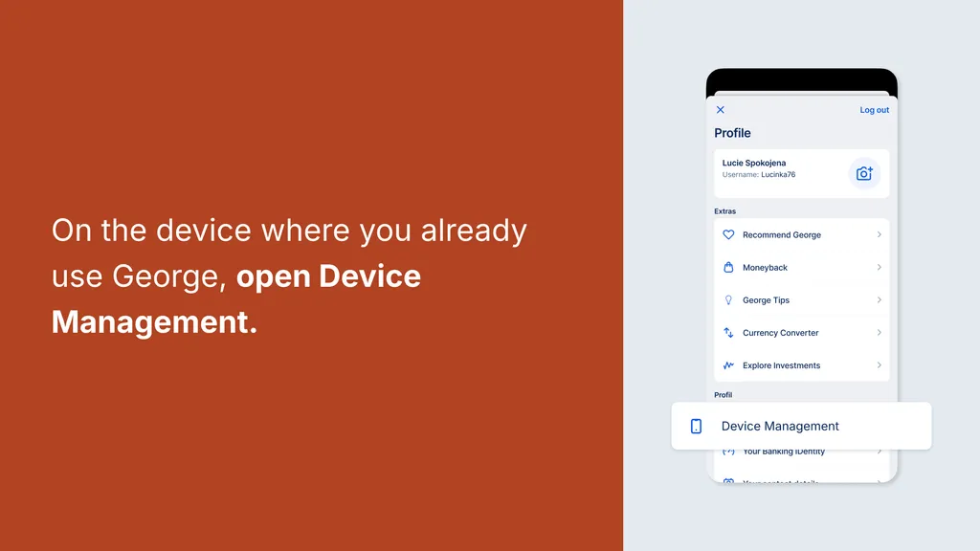Click the George Tips lightbulb icon
This screenshot has width=980, height=551.
[x=728, y=299]
